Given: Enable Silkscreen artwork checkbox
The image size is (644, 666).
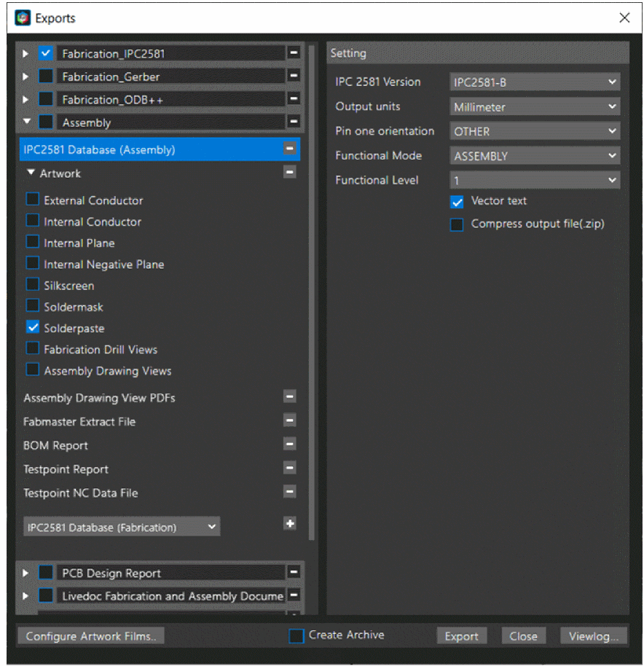Looking at the screenshot, I should tap(33, 284).
